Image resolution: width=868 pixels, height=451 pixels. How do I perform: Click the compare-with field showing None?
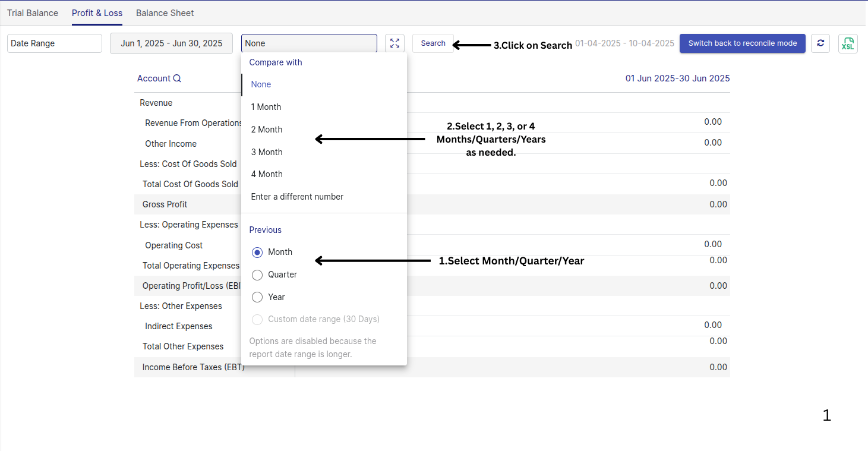309,43
